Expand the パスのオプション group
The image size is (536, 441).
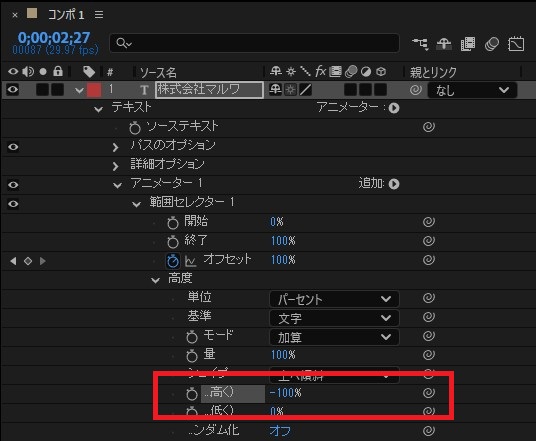tap(116, 147)
